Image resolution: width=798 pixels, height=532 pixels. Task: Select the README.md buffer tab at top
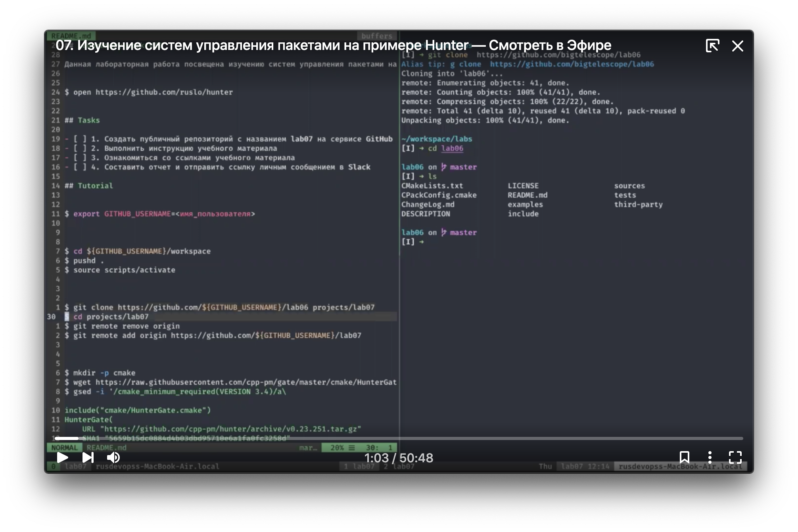pos(71,36)
